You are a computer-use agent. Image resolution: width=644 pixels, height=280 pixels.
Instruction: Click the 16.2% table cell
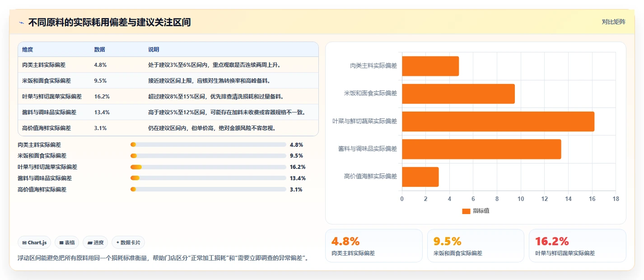(102, 97)
